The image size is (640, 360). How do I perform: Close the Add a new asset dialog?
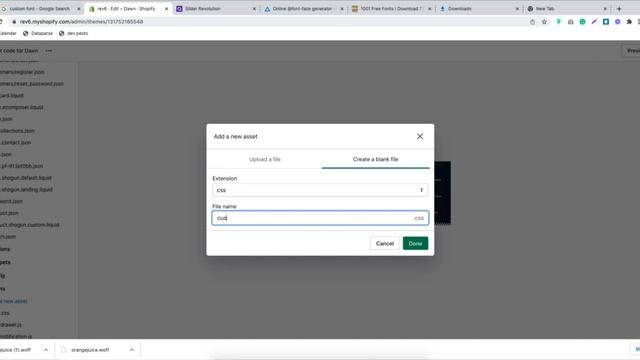coord(420,136)
